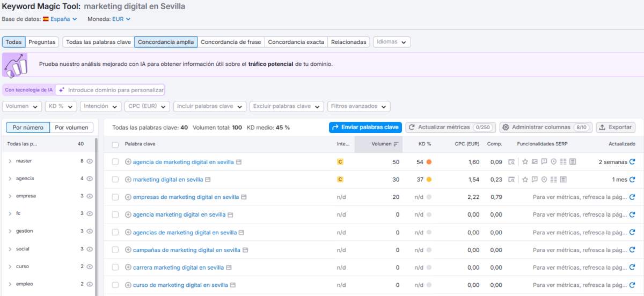This screenshot has height=296, width=644.
Task: Switch to Relacionadas tab
Action: click(x=349, y=42)
